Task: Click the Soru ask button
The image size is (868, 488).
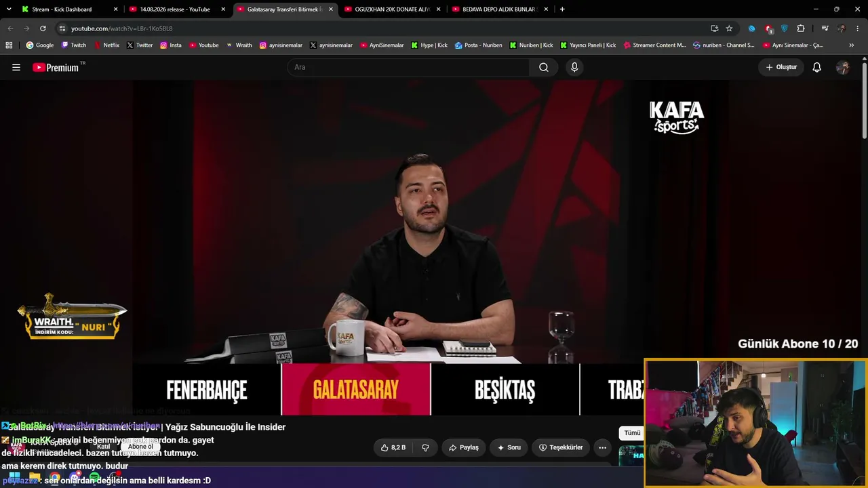Action: click(x=509, y=447)
